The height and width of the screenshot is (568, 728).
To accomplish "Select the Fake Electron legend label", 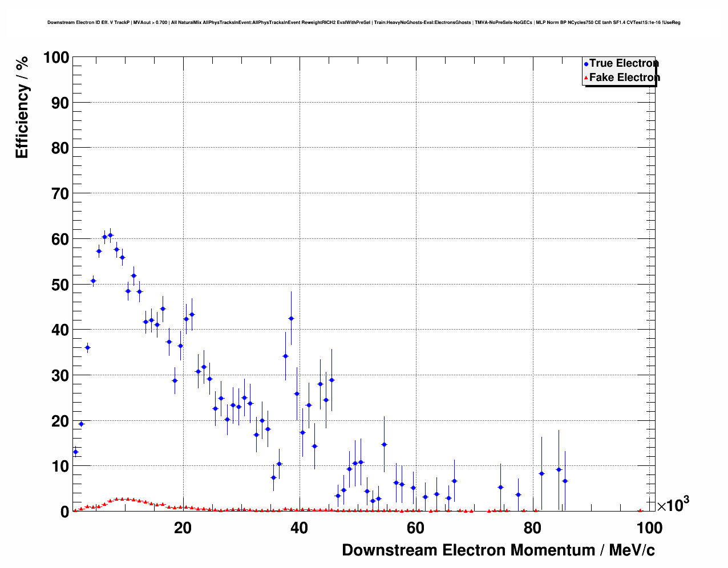I will point(624,78).
